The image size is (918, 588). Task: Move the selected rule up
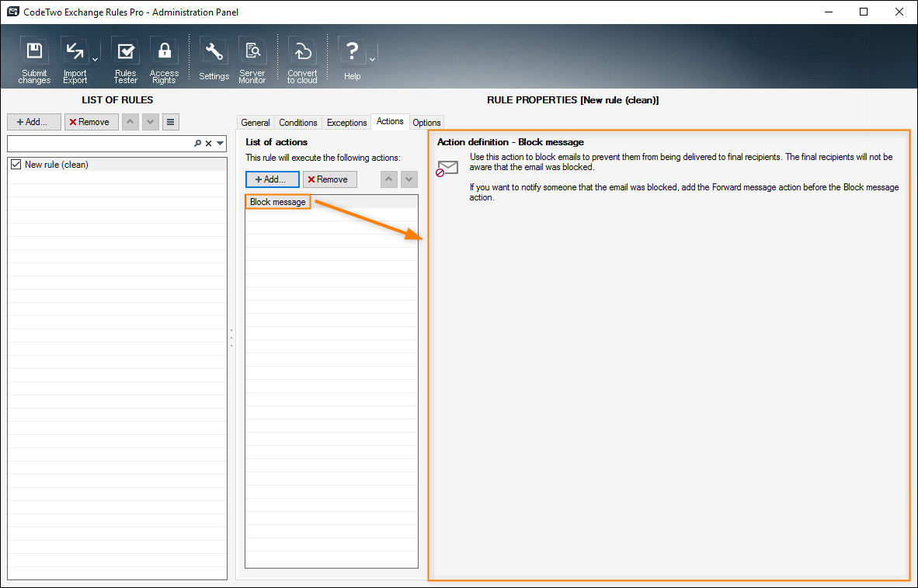click(130, 122)
